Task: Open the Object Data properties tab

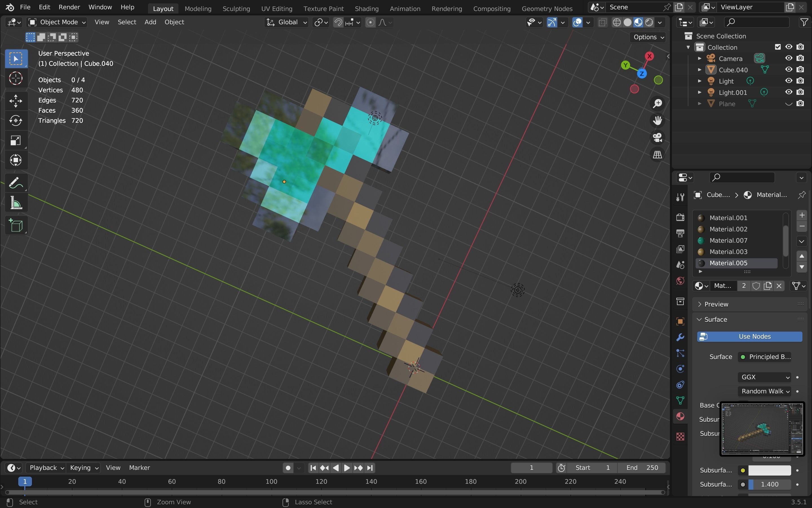Action: click(680, 400)
